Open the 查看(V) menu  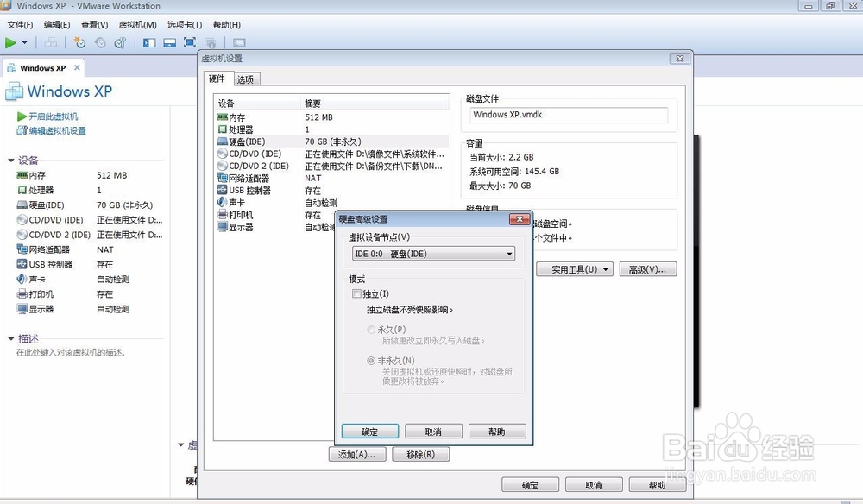point(94,25)
